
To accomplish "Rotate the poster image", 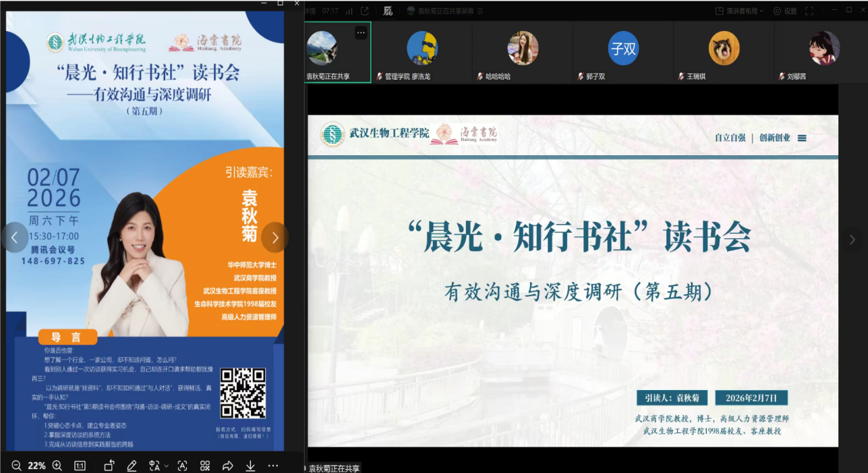I will tap(109, 466).
